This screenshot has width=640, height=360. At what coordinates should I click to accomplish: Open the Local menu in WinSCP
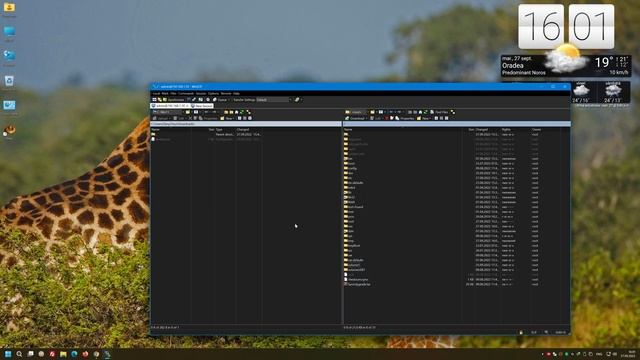156,93
